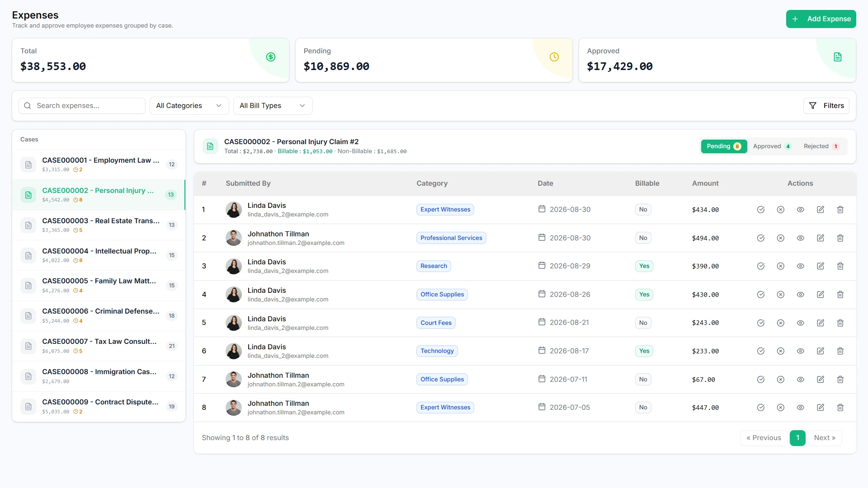Image resolution: width=868 pixels, height=488 pixels.
Task: Switch to the Pending tab
Action: pos(724,146)
